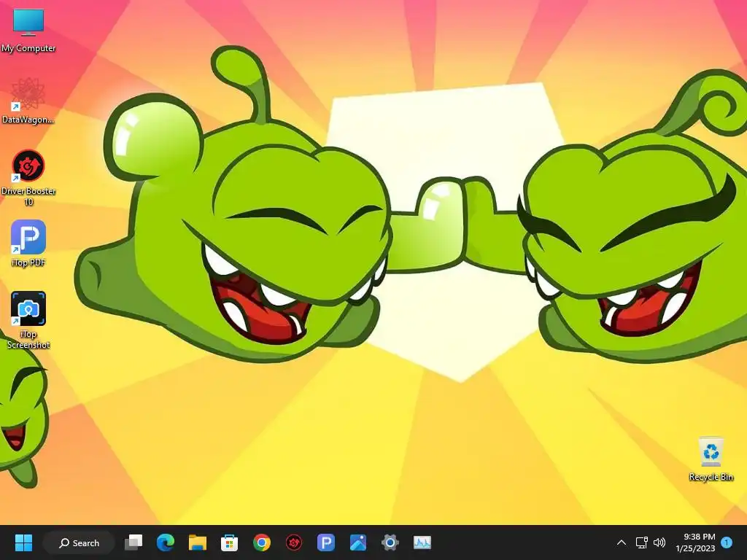Select the iTop PDF desktop shortcut

point(28,244)
